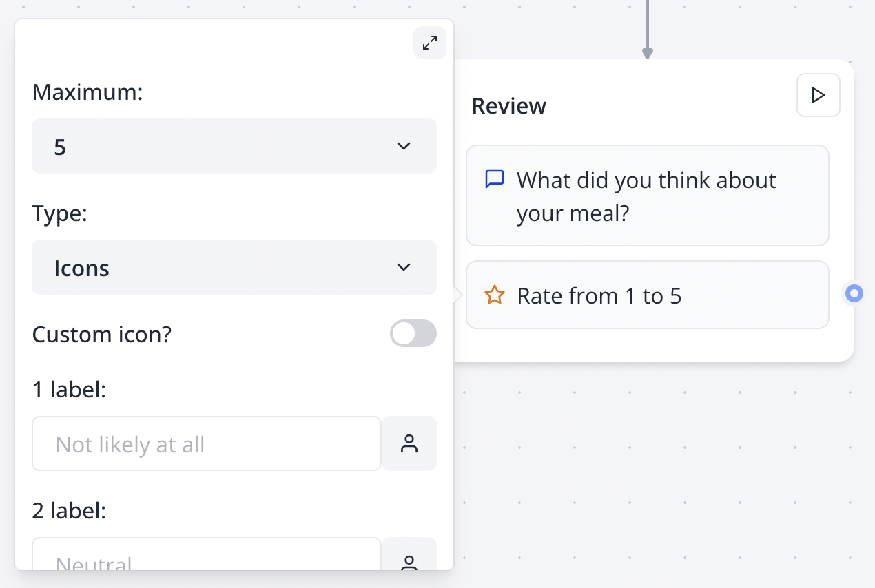Click the play icon on the Review block

point(818,95)
